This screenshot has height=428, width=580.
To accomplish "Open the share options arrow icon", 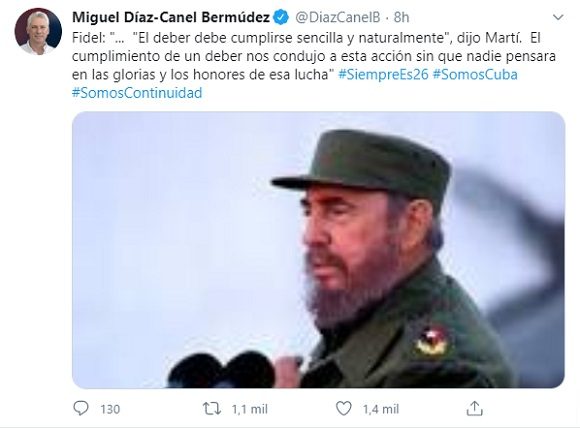I will 475,408.
